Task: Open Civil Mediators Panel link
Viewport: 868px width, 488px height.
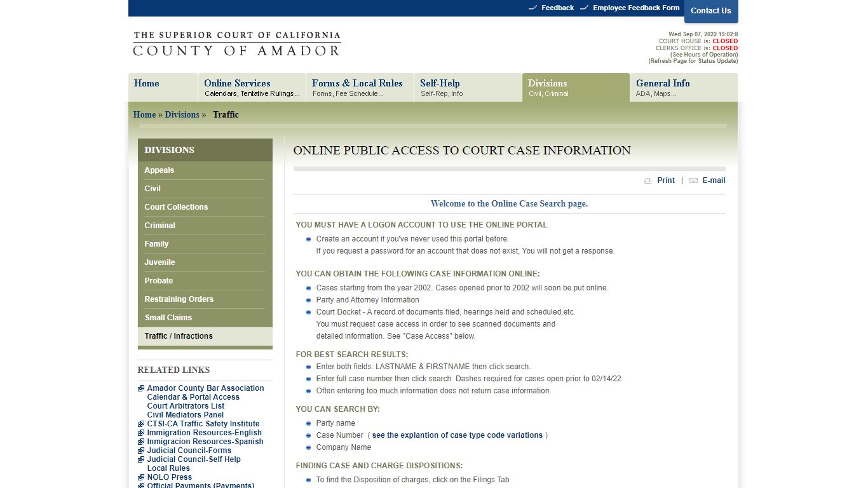Action: tap(186, 415)
